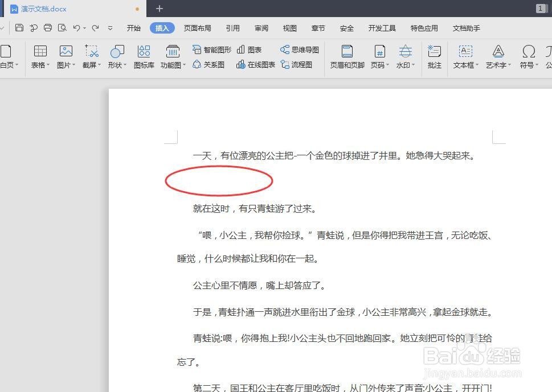Screen dimensions: 552x392
Task: Click the first paragraph starting 一天
Action: pos(334,155)
